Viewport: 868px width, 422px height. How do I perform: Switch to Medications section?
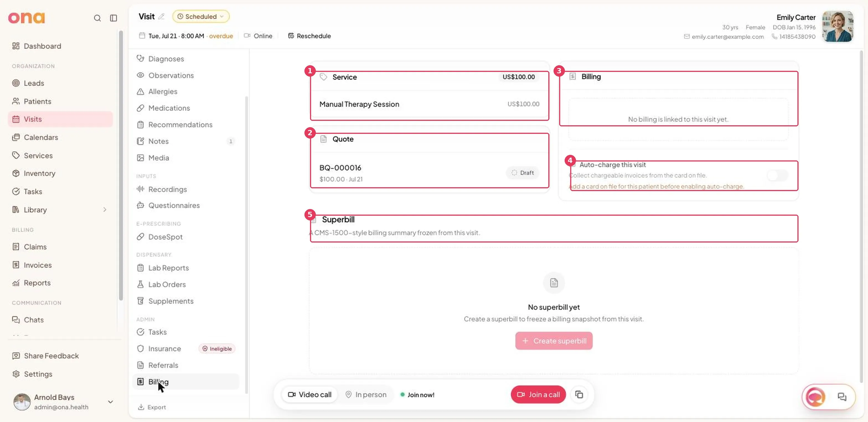(x=169, y=108)
